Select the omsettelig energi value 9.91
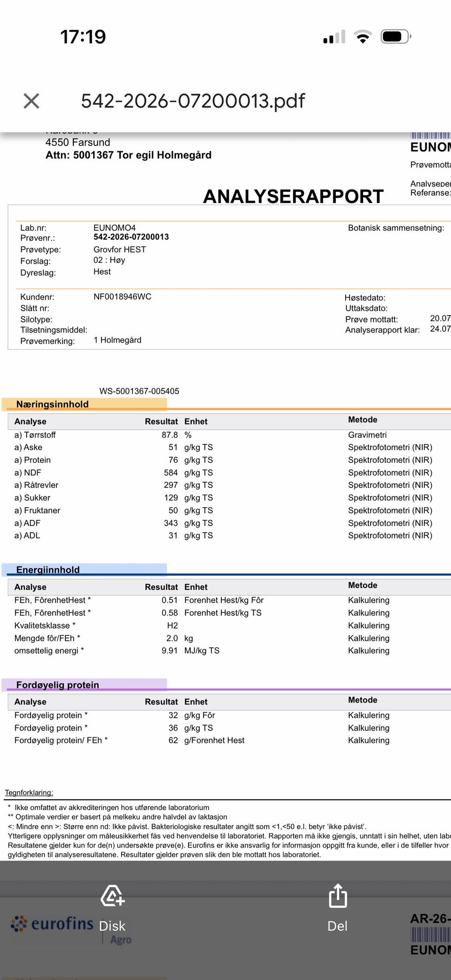This screenshot has width=451, height=980. pyautogui.click(x=170, y=650)
